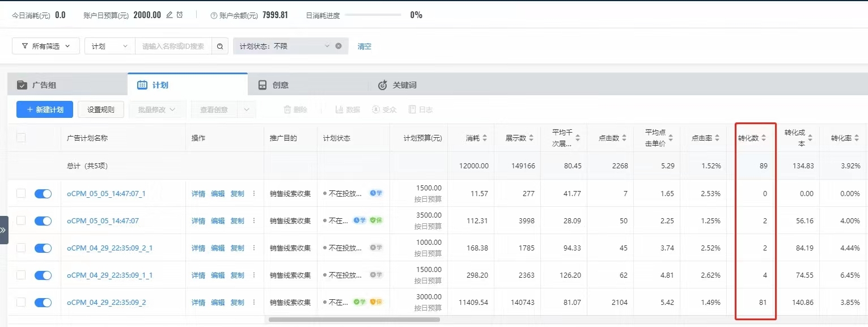Click the pencil icon to edit daily budget
This screenshot has height=327, width=868.
[169, 15]
